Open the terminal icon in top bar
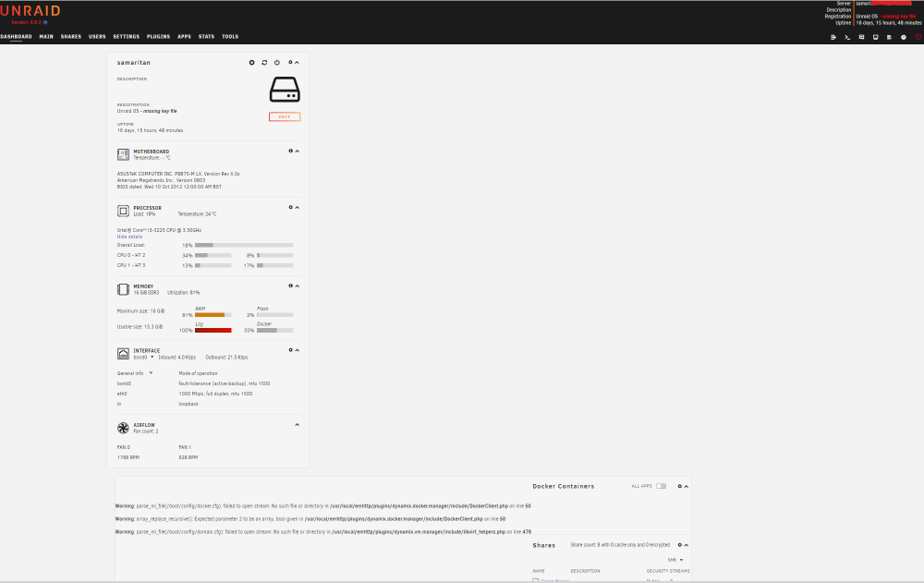Screen dimensions: 924x583 pos(847,37)
